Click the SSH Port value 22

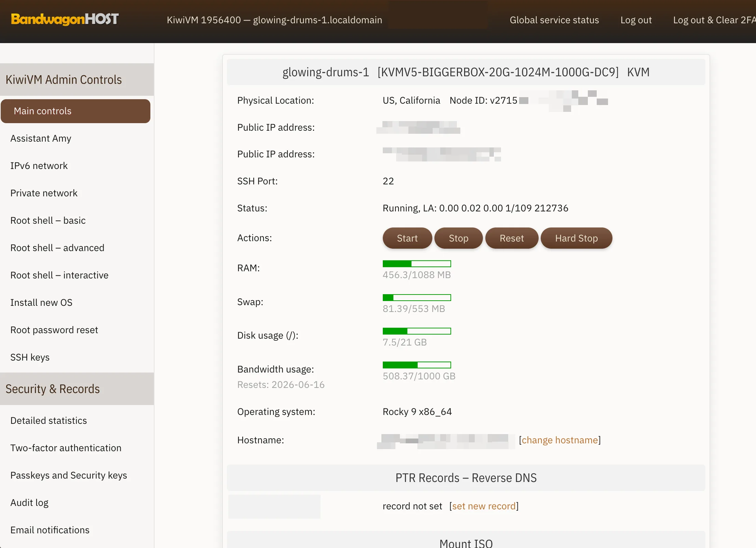[388, 181]
